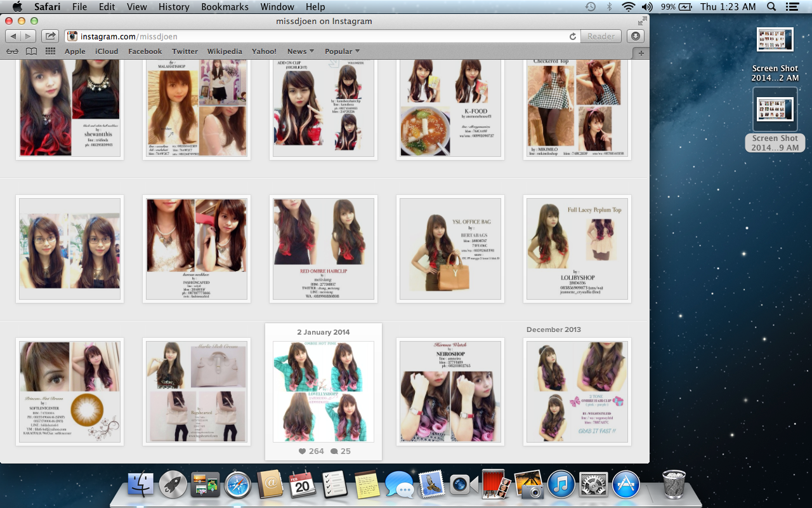The height and width of the screenshot is (508, 812).
Task: Open the Hermes Watch post thumbnail
Action: click(450, 391)
